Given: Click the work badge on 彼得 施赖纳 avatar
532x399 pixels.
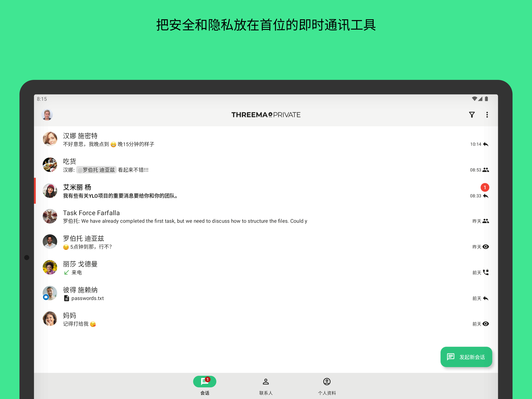Looking at the screenshot, I should pos(46,297).
